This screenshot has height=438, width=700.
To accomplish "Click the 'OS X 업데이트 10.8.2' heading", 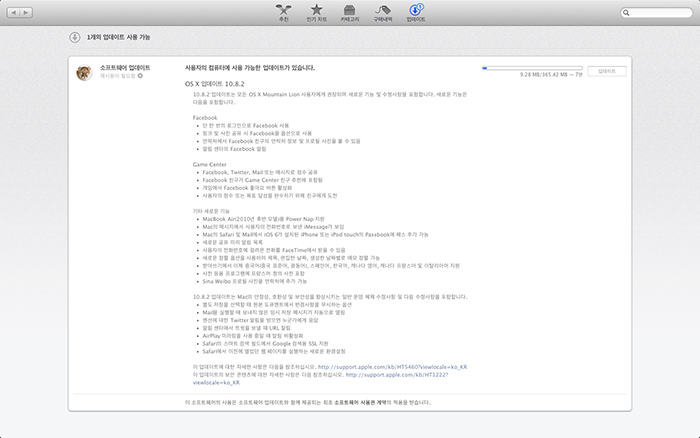I will (x=215, y=84).
